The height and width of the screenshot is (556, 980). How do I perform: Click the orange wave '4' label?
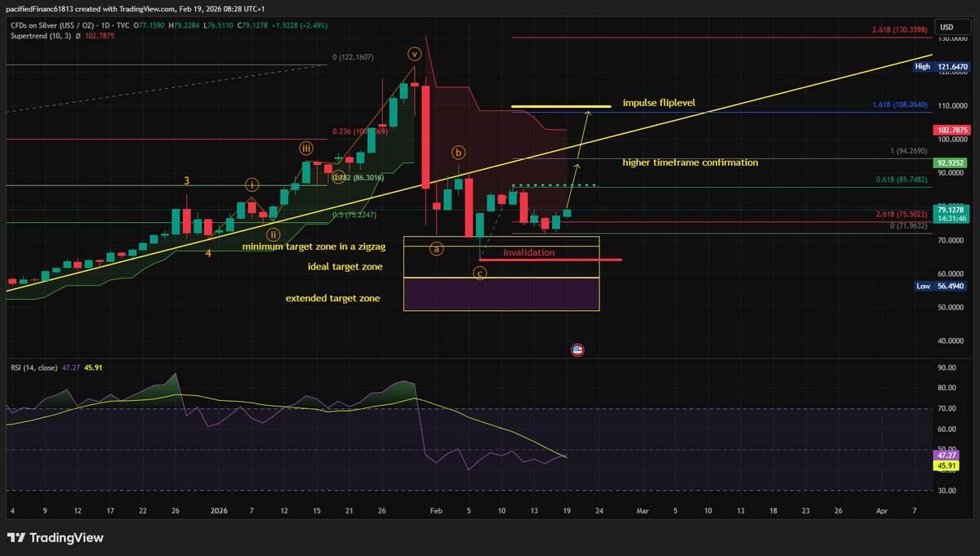208,253
